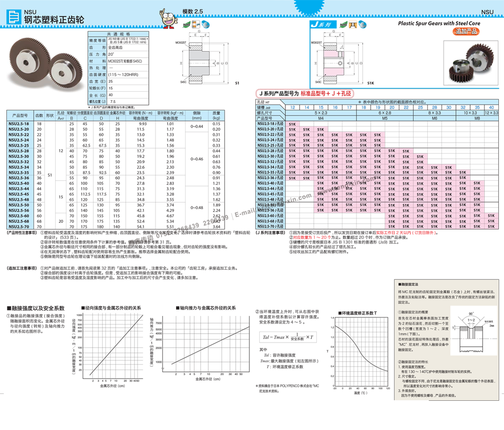Select the 产品型号 column header
The width and height of the screenshot is (504, 430).
pos(20,116)
